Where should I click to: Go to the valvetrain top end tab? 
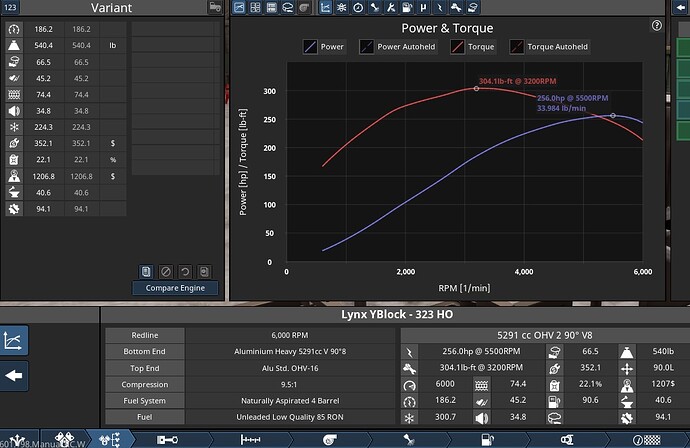(250, 439)
